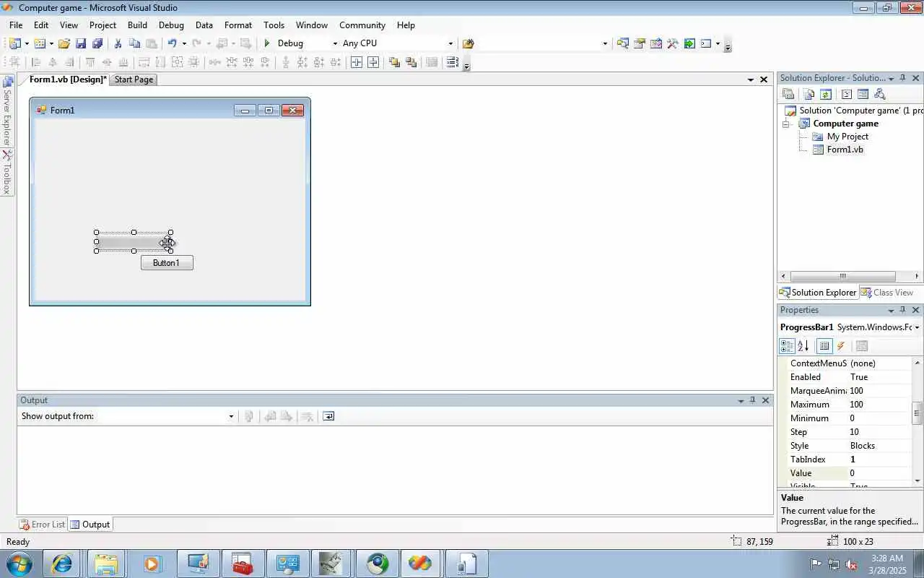
Task: Click Find in Files toolbar icon
Action: 468,43
